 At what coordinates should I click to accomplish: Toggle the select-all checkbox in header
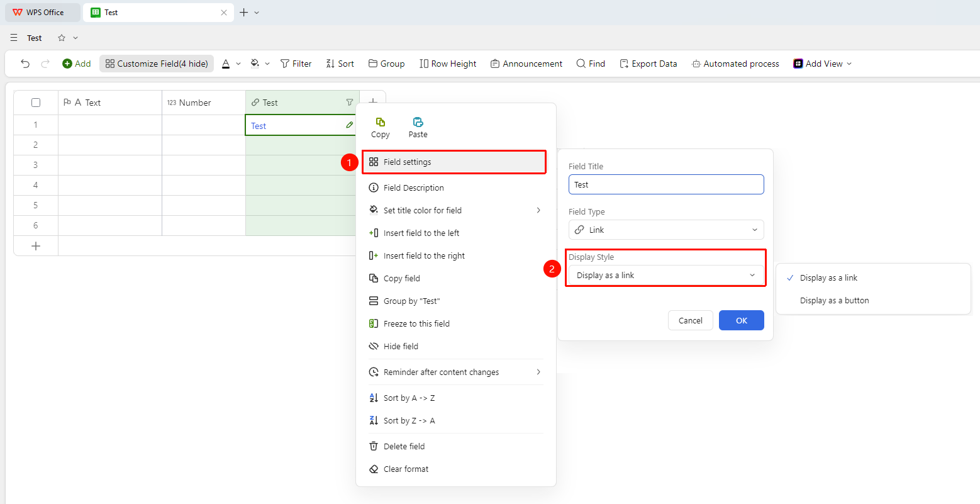pos(36,103)
